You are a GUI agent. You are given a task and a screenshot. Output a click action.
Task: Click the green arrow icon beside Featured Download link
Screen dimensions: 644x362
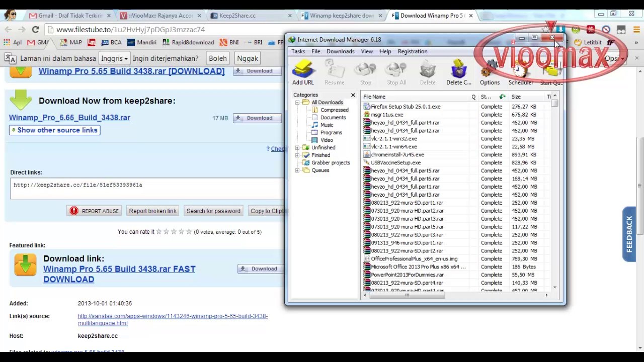(25, 265)
